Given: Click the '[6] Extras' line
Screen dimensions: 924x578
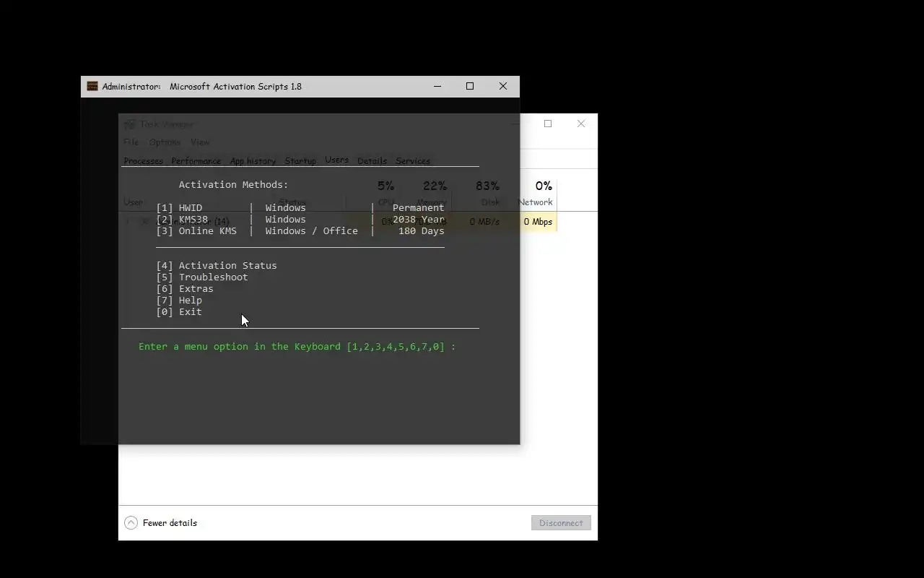Looking at the screenshot, I should 185,288.
